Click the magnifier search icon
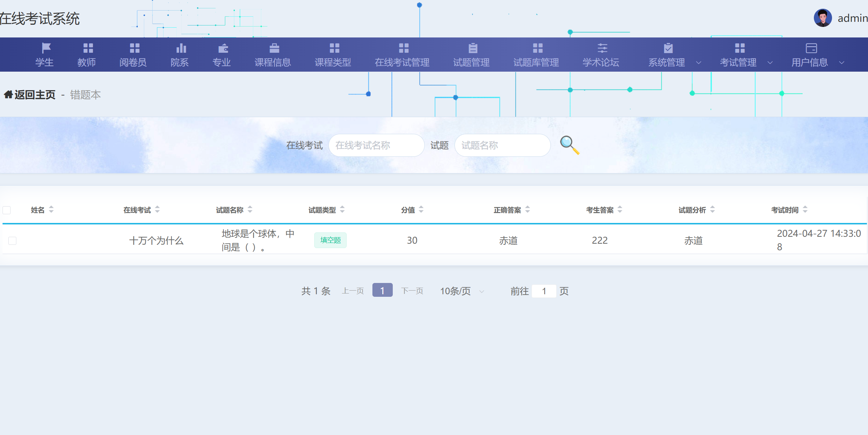 click(x=568, y=145)
